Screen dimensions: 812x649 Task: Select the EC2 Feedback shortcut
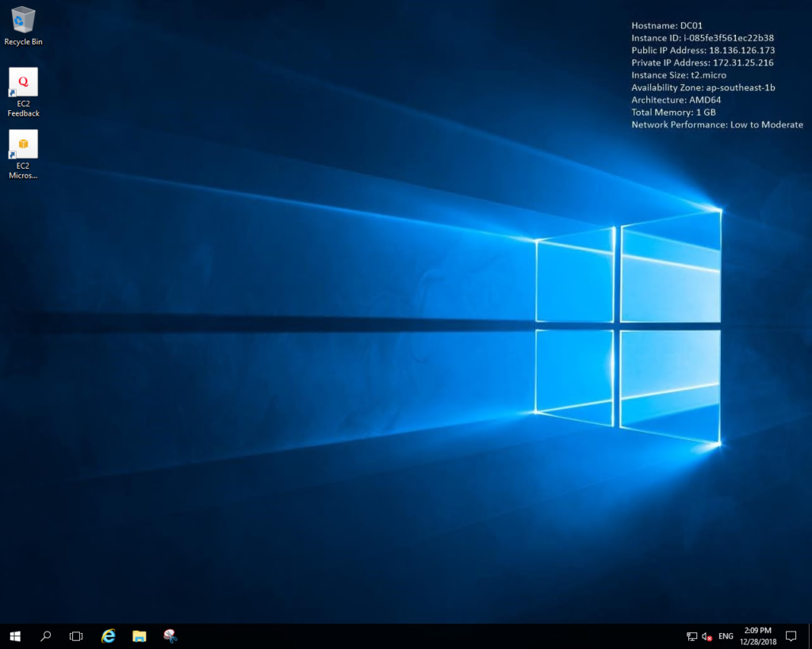click(x=23, y=92)
